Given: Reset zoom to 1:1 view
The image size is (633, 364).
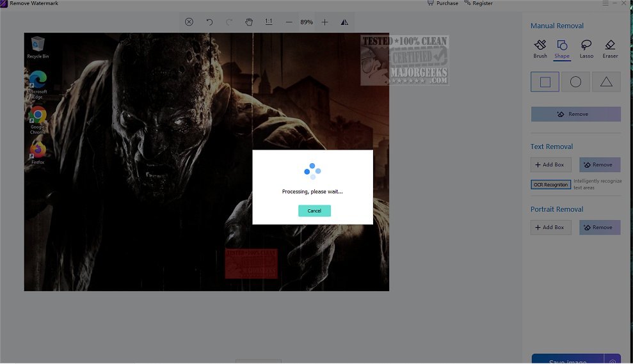Looking at the screenshot, I should 268,22.
